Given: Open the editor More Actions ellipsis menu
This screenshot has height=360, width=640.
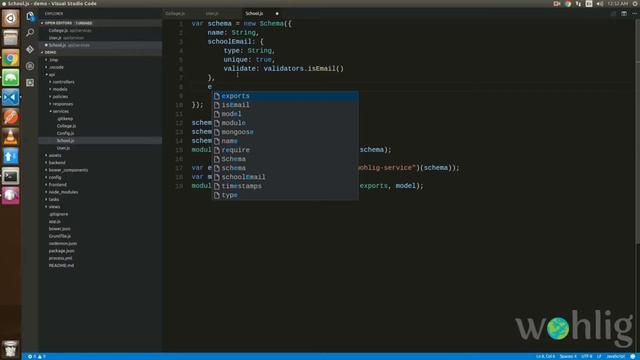Looking at the screenshot, I should [x=634, y=13].
